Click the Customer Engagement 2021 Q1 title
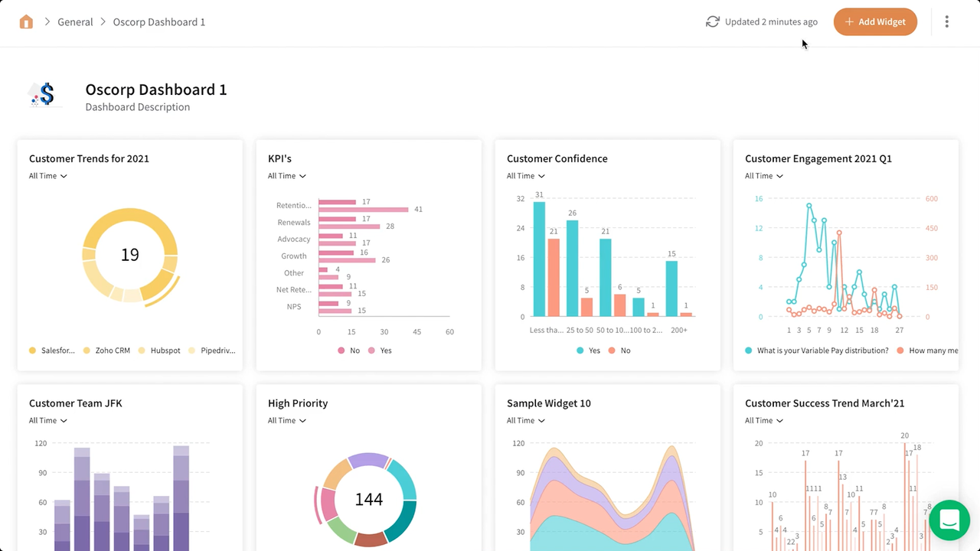This screenshot has width=980, height=551. click(x=818, y=158)
